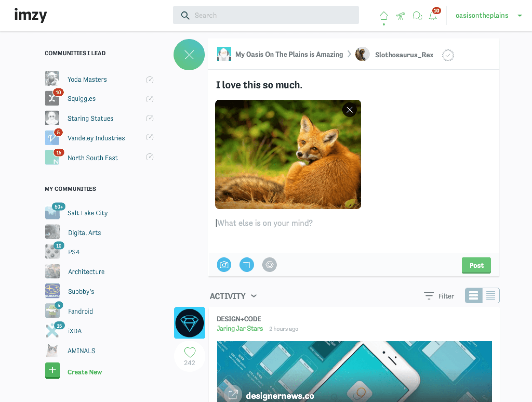Open Fandroid community
Viewport: 532px width, 402px height.
81,311
